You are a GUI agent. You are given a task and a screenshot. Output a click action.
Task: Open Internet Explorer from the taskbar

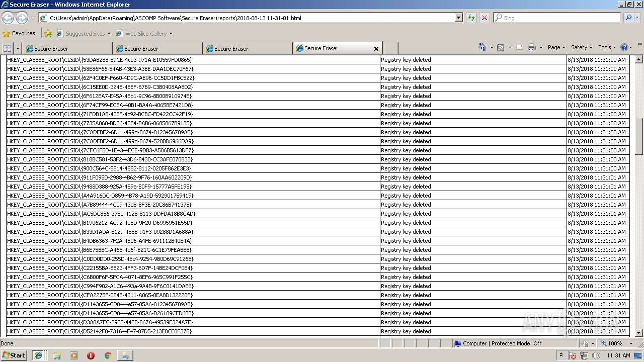click(x=38, y=355)
